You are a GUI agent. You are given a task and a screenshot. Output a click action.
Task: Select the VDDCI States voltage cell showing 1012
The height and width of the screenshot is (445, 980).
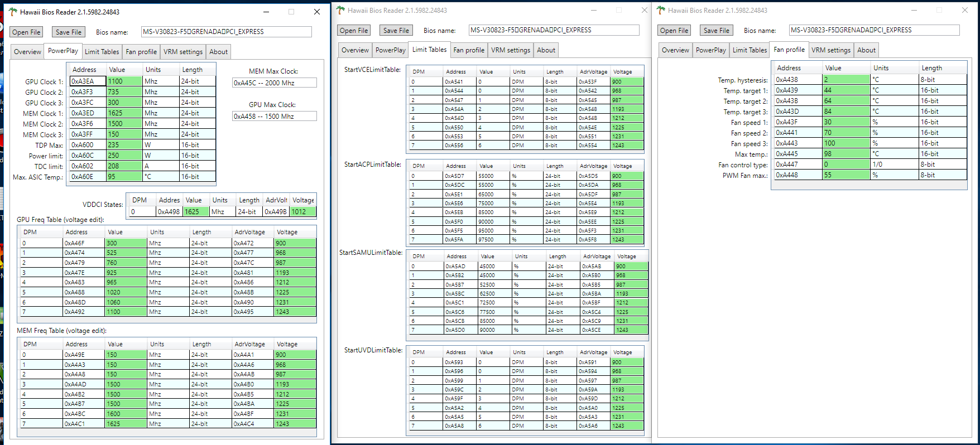point(302,212)
